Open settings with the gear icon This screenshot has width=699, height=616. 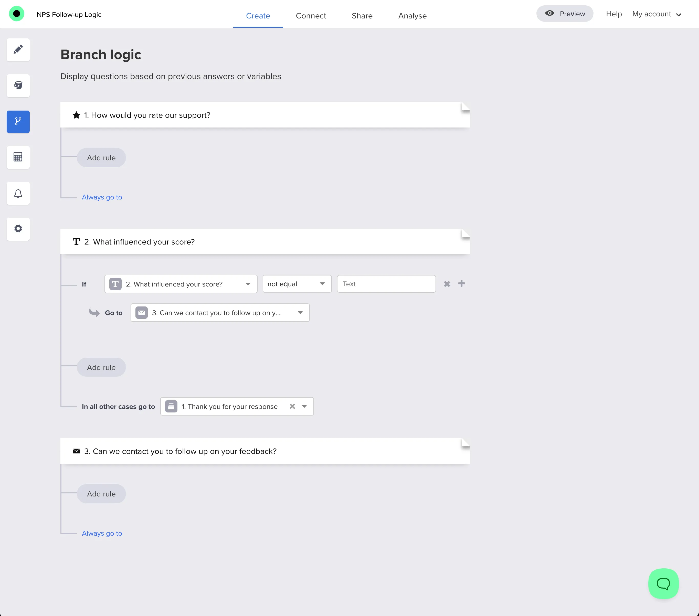point(18,229)
